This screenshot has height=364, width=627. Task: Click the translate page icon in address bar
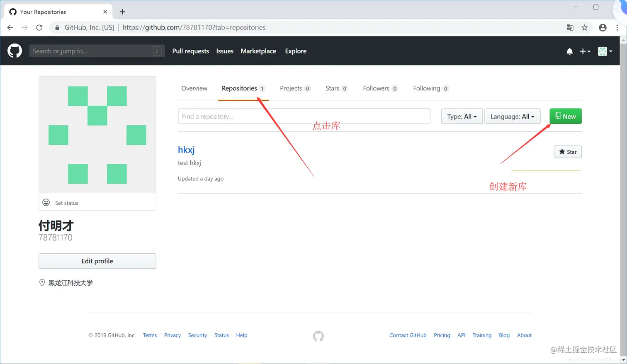(570, 27)
